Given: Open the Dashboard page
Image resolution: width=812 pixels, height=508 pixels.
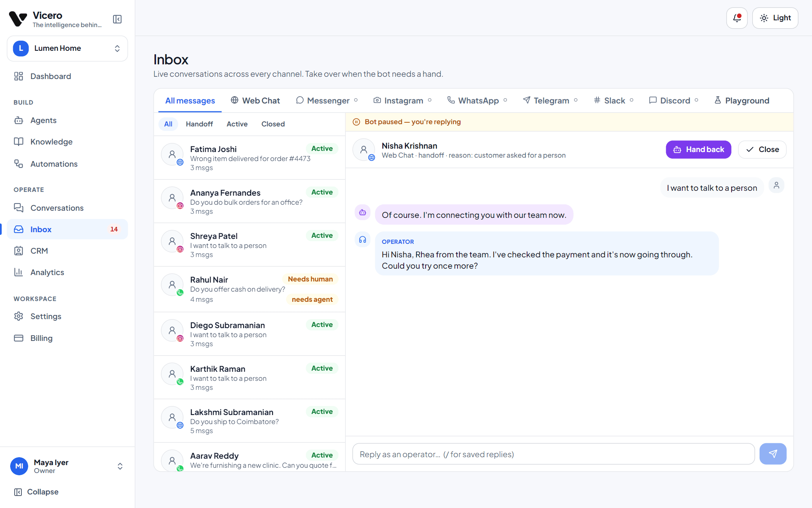Looking at the screenshot, I should [67, 76].
